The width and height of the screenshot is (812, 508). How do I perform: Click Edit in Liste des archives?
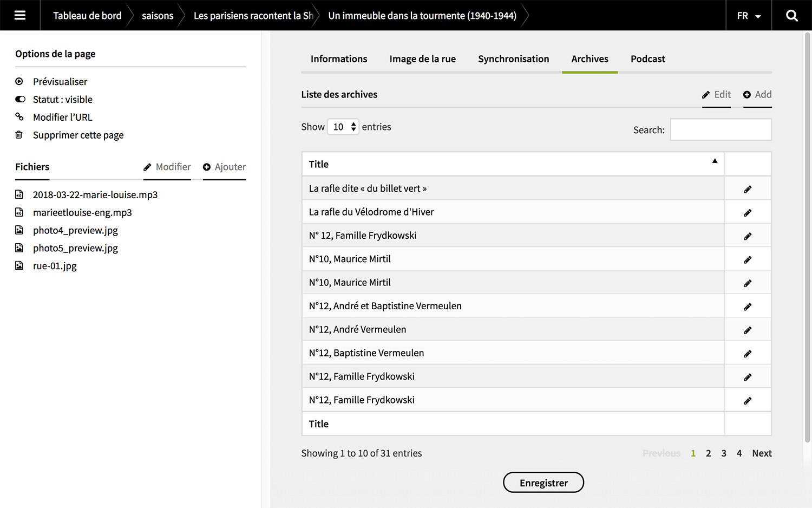716,95
